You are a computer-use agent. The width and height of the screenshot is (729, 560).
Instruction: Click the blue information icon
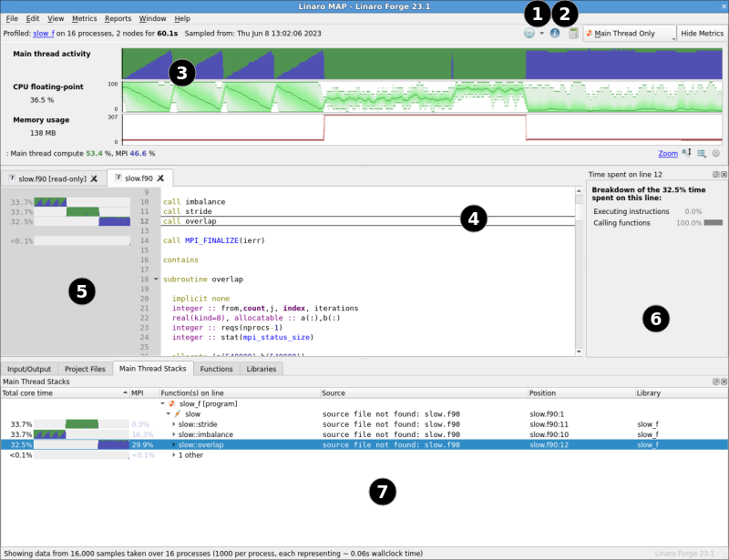click(x=555, y=33)
